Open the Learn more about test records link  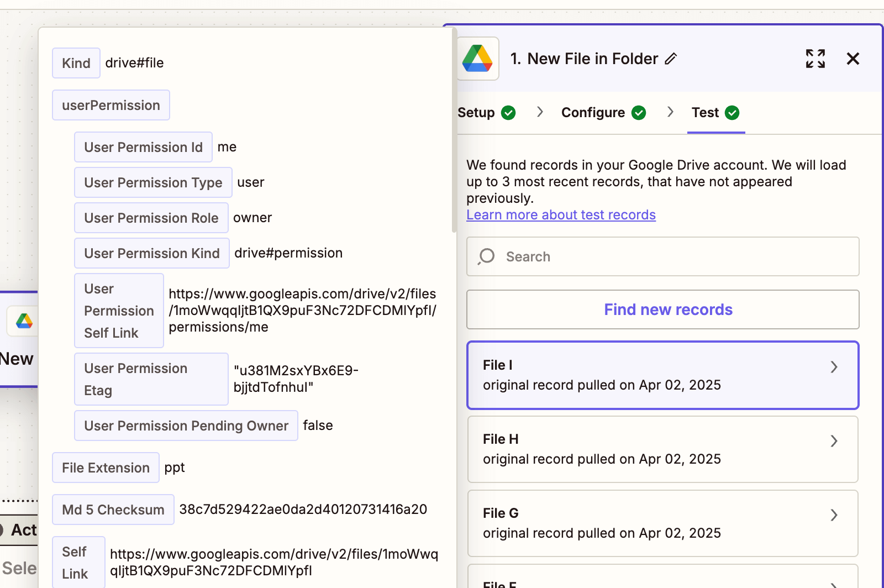pyautogui.click(x=561, y=215)
